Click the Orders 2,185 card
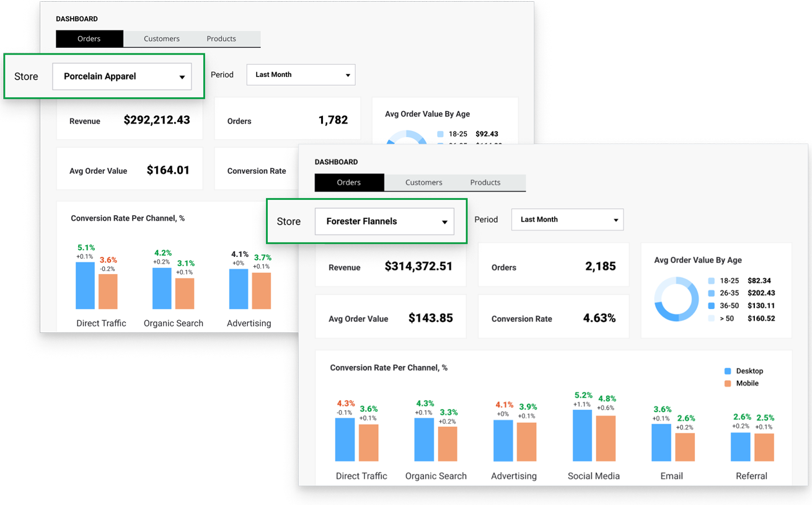 (x=553, y=267)
